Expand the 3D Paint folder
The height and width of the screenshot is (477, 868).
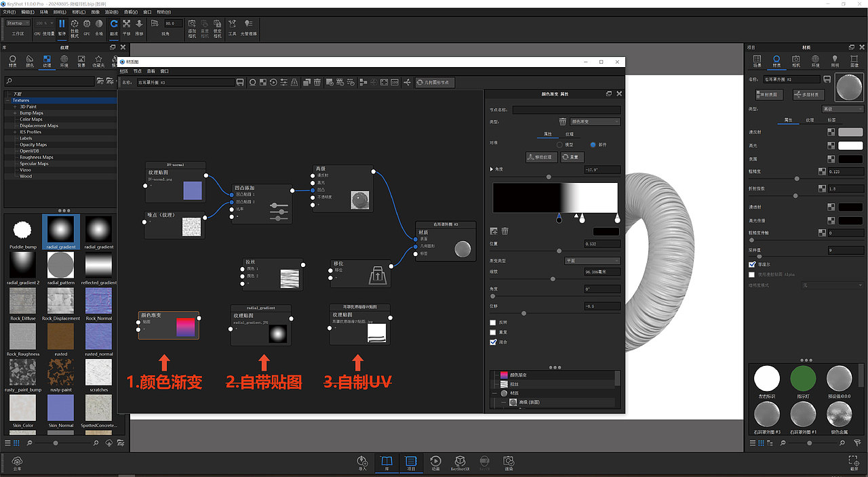(15, 106)
